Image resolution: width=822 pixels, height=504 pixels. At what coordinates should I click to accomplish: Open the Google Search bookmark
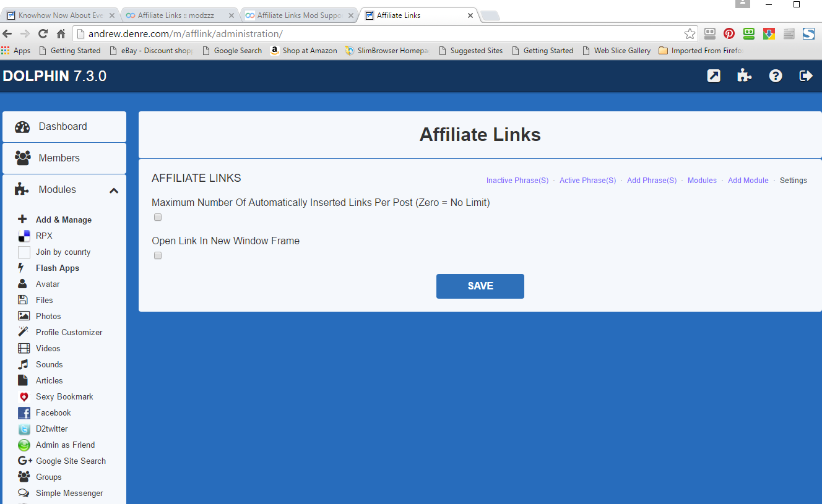click(233, 51)
